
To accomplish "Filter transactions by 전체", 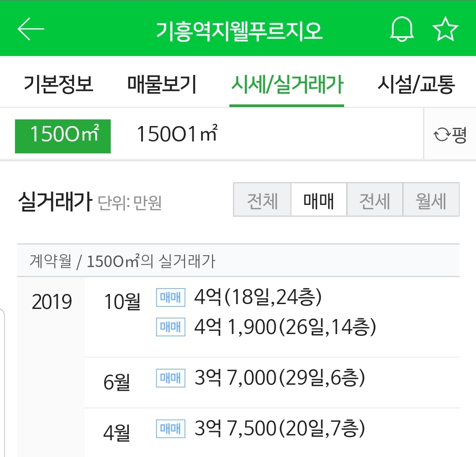I will pos(262,200).
